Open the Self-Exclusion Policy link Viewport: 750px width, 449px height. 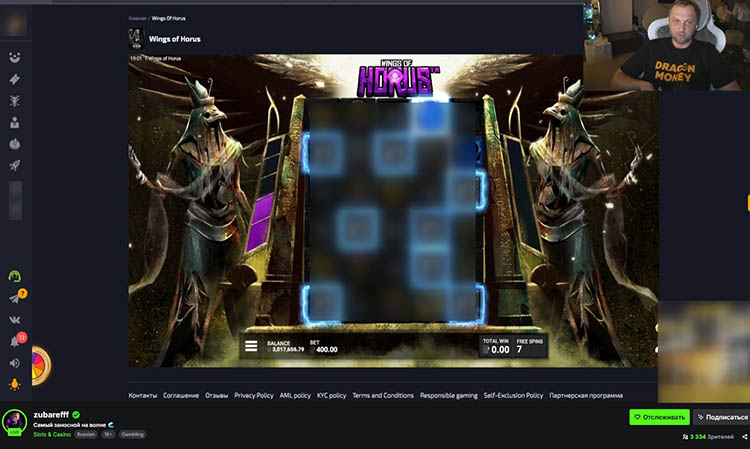coord(513,395)
